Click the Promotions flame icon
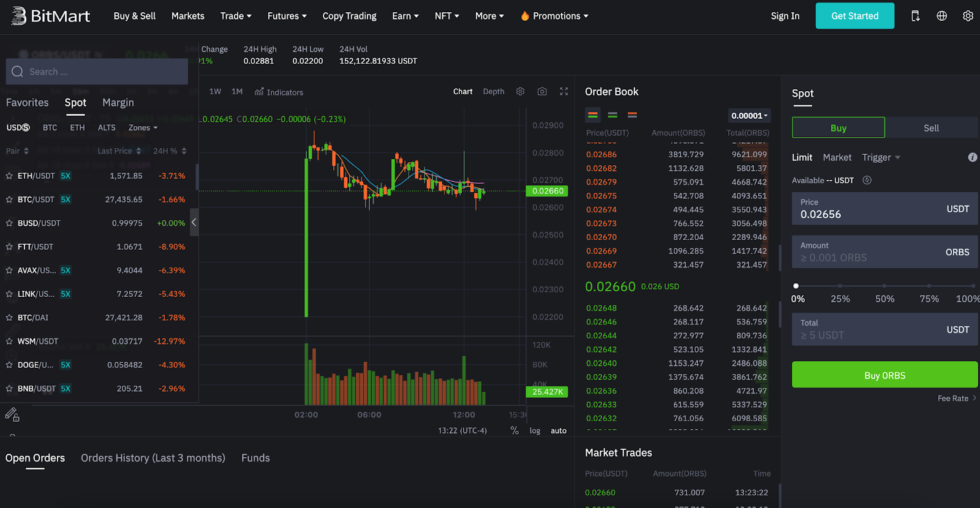The image size is (980, 508). [x=525, y=16]
